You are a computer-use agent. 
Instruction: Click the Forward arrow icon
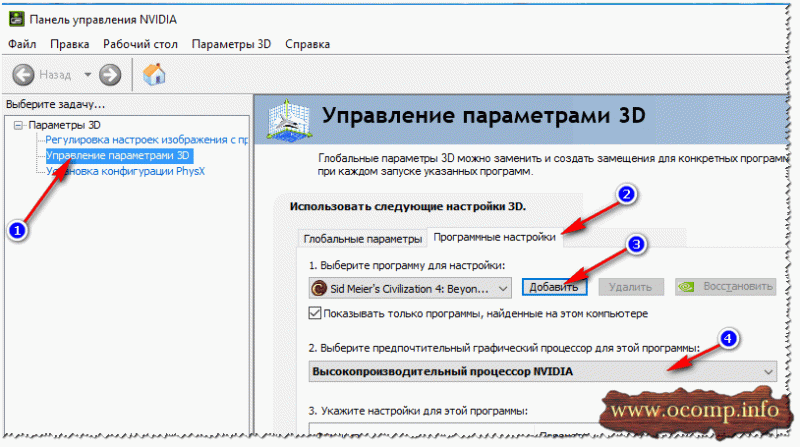[110, 75]
